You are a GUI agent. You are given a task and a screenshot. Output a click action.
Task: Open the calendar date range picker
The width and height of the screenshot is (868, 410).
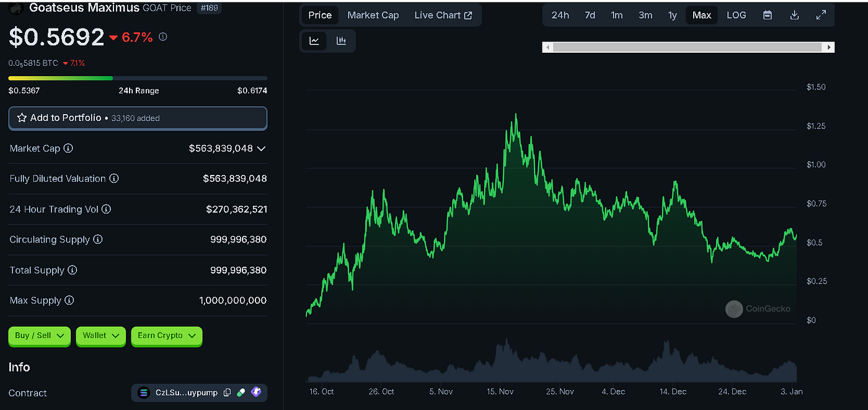[x=768, y=15]
